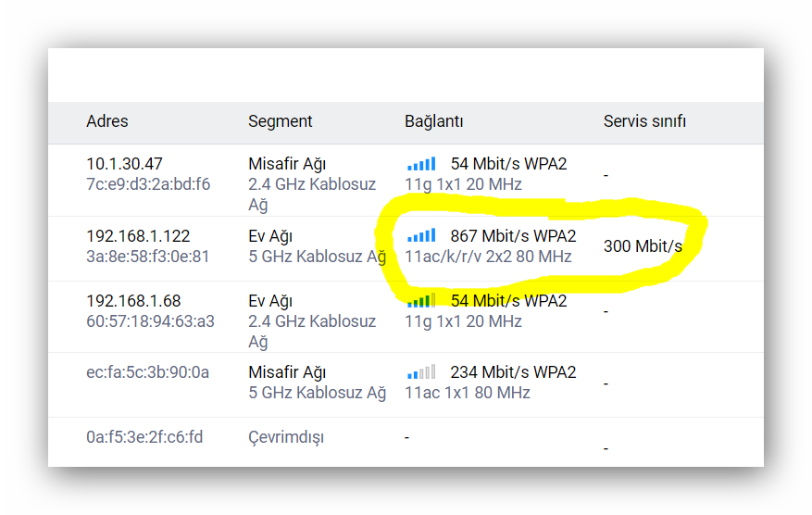Sort by the Segment column header
This screenshot has height=515, width=812.
(x=281, y=121)
